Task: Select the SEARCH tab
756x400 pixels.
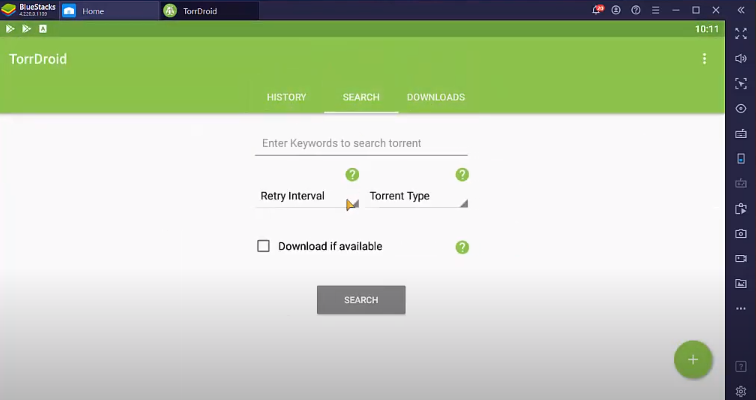Action: click(x=361, y=97)
